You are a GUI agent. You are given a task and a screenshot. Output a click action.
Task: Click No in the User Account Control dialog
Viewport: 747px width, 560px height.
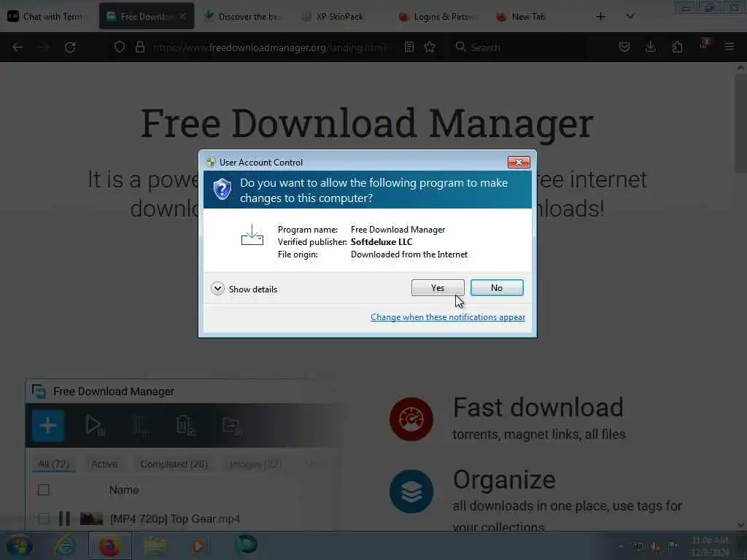[x=496, y=287]
